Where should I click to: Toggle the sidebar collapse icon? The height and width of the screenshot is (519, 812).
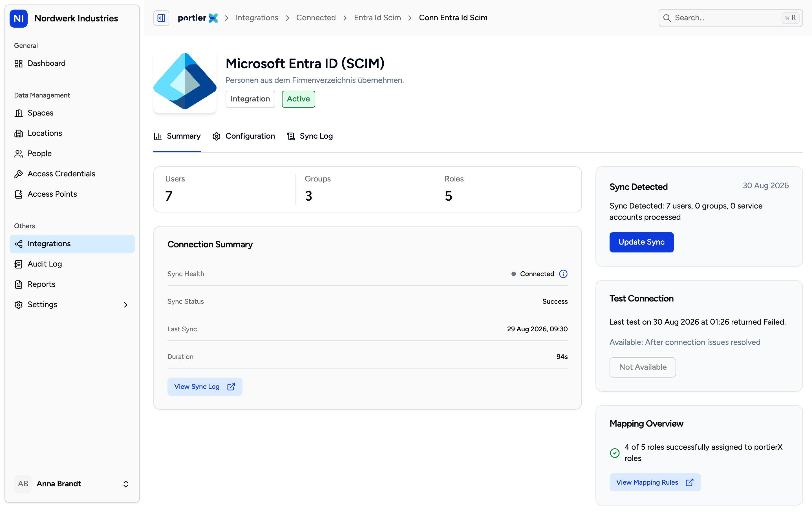pos(161,18)
